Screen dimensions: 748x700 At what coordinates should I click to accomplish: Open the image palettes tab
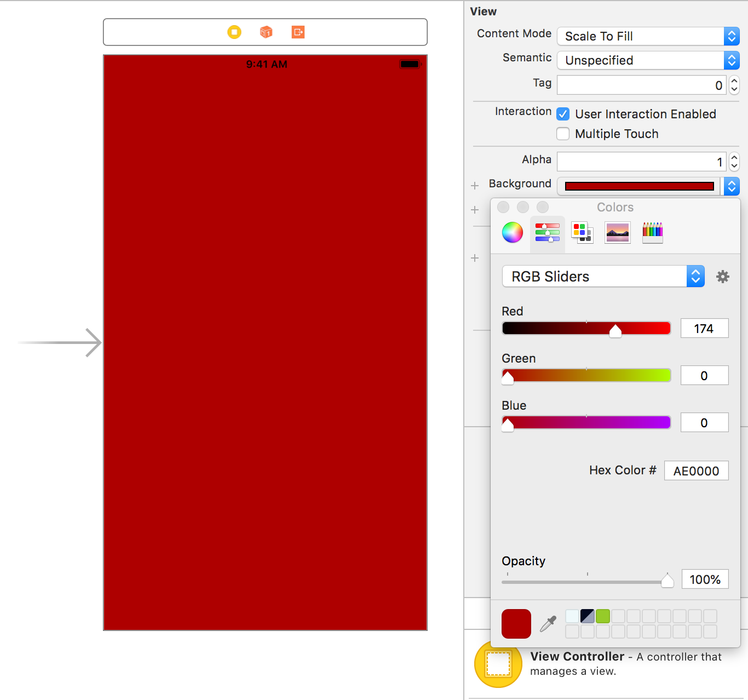618,233
